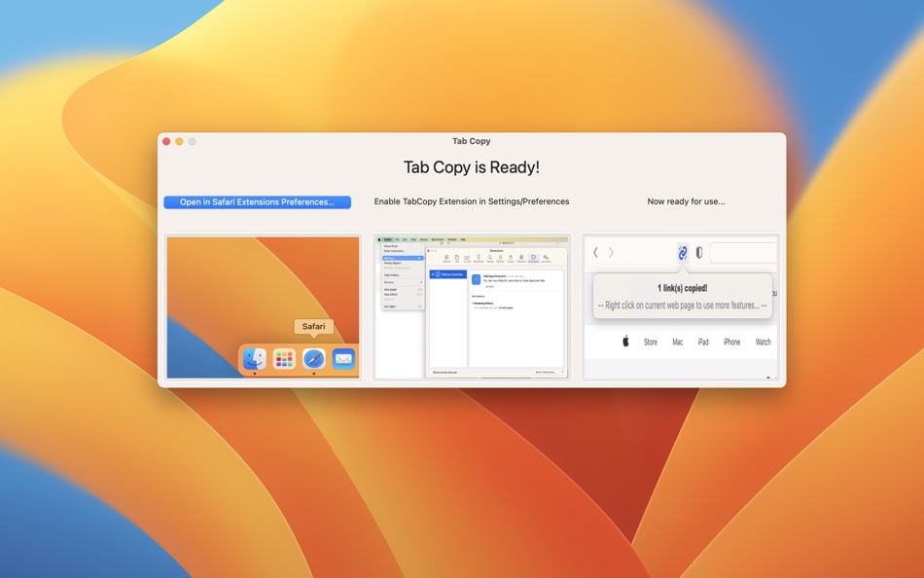Click TabCopy Extension row in settings screenshot
The image size is (924, 578).
pyautogui.click(x=448, y=274)
